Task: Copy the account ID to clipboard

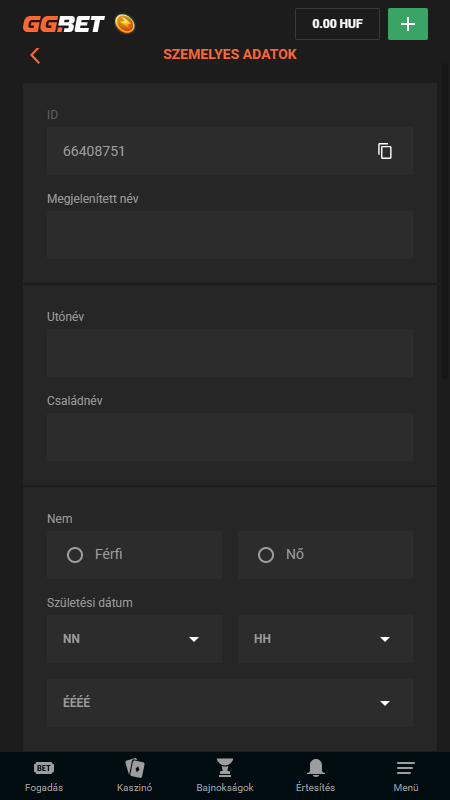Action: pyautogui.click(x=385, y=151)
